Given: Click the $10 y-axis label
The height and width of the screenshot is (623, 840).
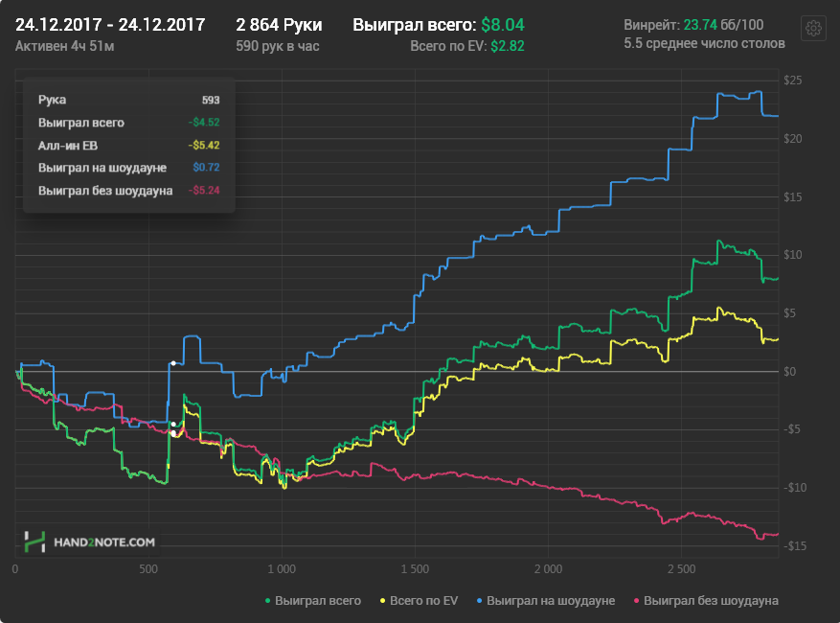Looking at the screenshot, I should coord(793,255).
